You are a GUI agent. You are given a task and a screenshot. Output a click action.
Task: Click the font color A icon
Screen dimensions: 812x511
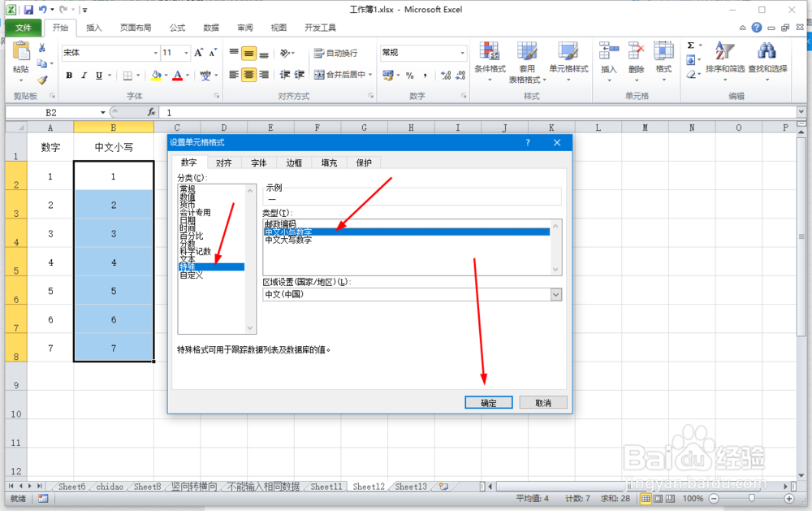178,76
